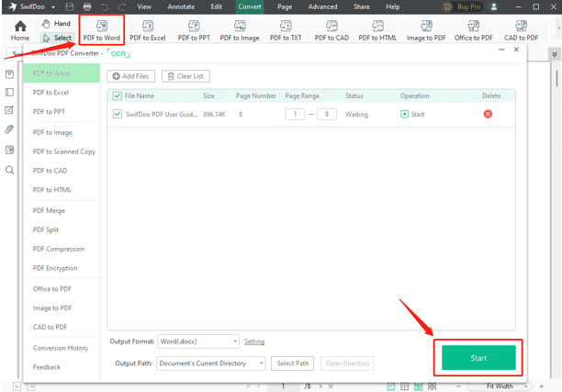Open the PDF to PPT converter icon
Viewport: 562px width, 392px height.
193,27
